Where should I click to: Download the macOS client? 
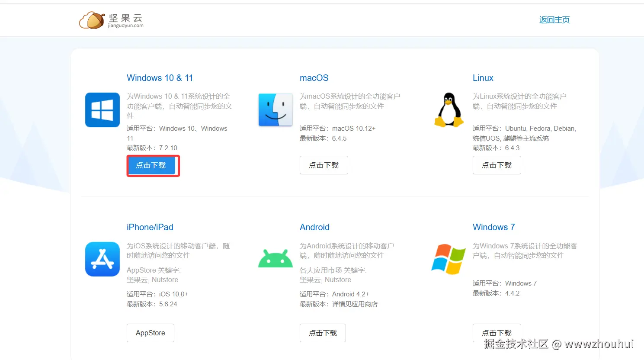tap(324, 165)
